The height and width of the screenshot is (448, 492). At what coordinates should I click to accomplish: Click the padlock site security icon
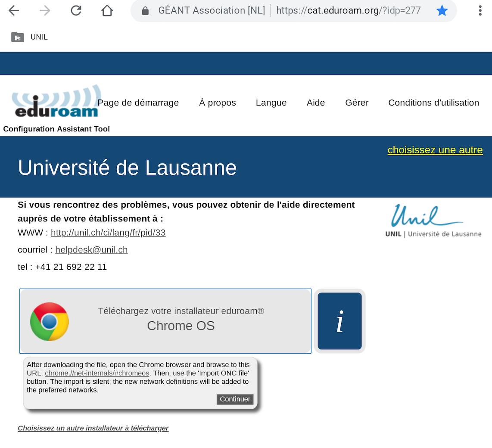coord(145,11)
